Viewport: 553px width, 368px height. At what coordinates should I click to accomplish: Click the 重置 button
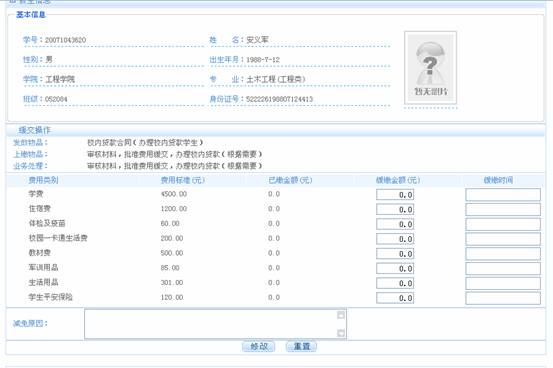[301, 346]
